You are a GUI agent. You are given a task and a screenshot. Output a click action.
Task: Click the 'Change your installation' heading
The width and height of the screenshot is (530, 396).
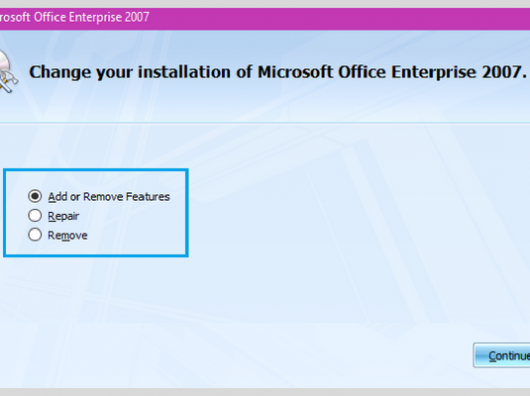(278, 72)
